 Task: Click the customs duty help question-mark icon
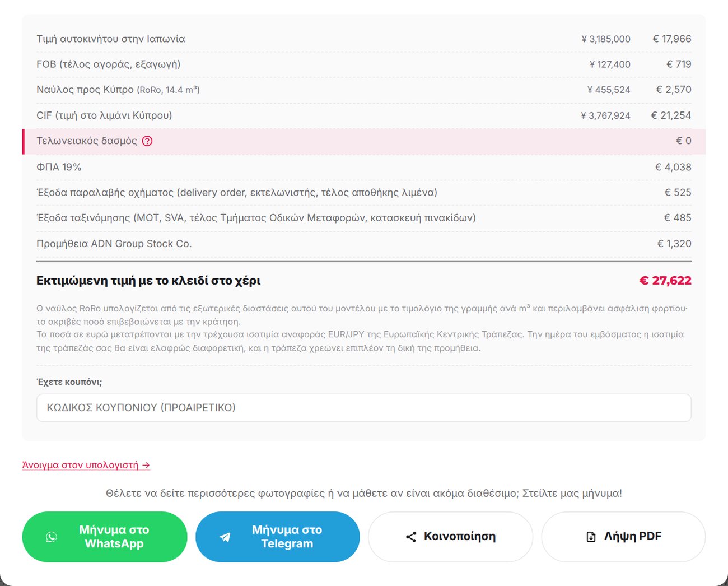[x=147, y=141]
